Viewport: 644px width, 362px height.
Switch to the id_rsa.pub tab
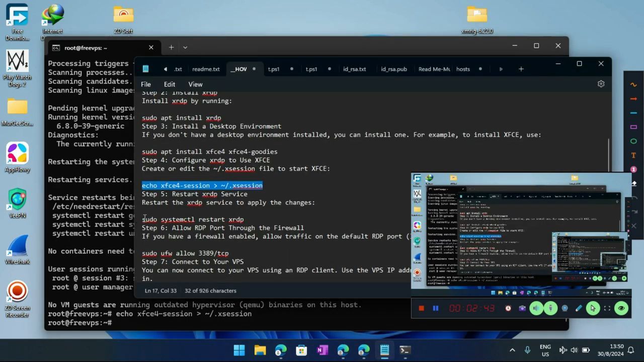(393, 69)
